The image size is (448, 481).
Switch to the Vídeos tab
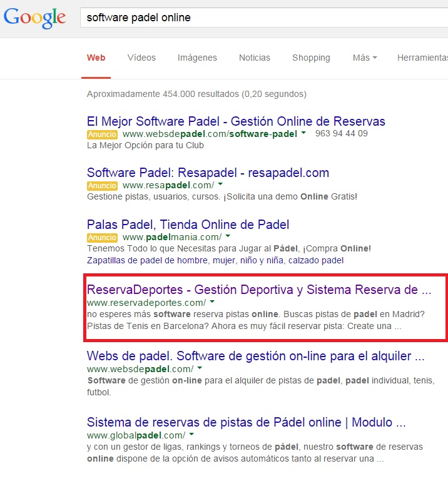point(141,58)
